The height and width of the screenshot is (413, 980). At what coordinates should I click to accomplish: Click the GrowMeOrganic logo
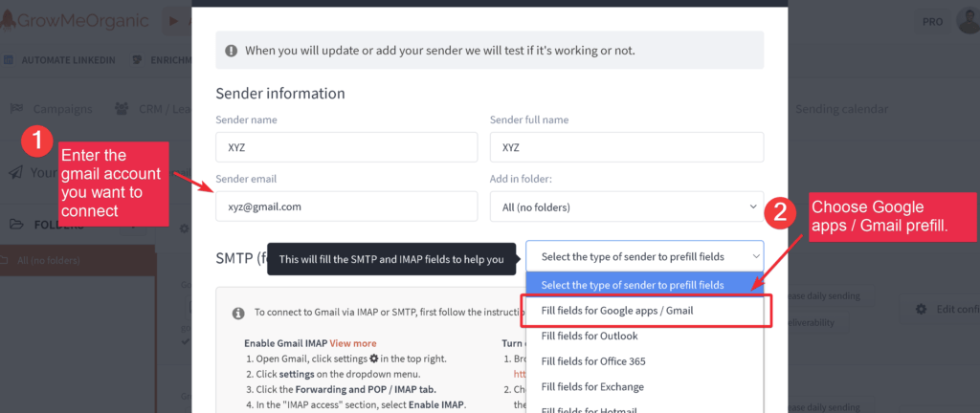(75, 21)
